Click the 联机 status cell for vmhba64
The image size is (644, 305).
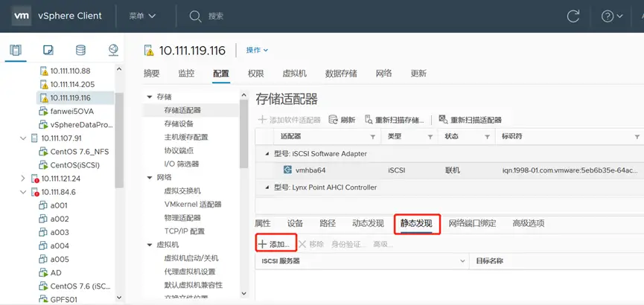click(x=453, y=170)
